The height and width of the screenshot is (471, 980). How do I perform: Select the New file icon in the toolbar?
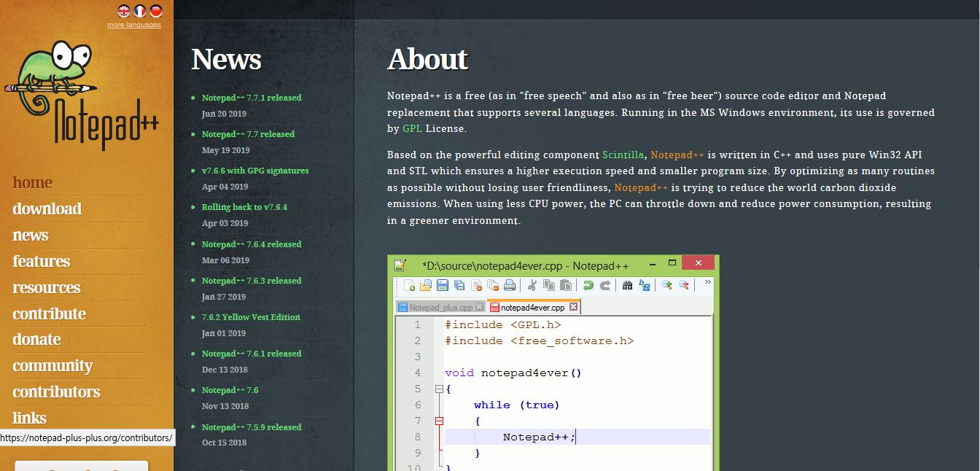[x=408, y=287]
